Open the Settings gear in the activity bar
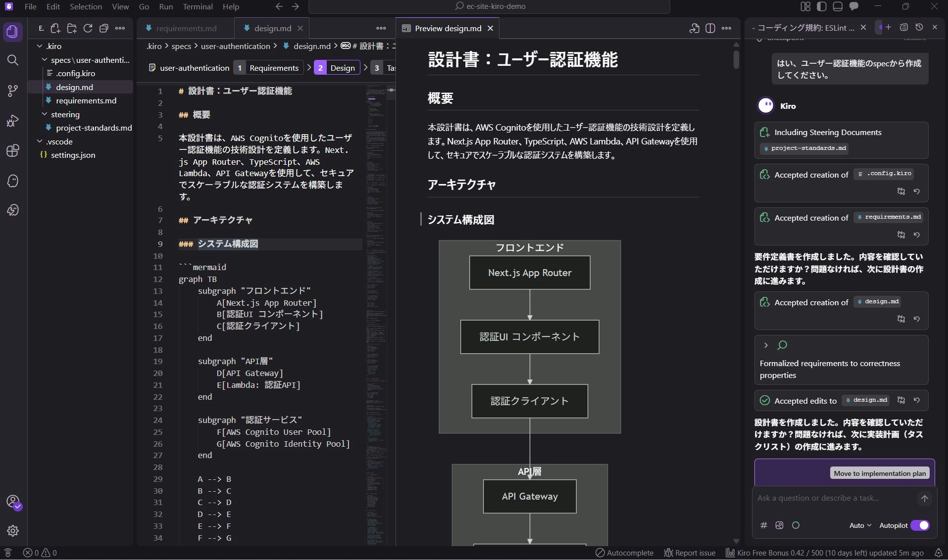This screenshot has width=948, height=560. [13, 531]
